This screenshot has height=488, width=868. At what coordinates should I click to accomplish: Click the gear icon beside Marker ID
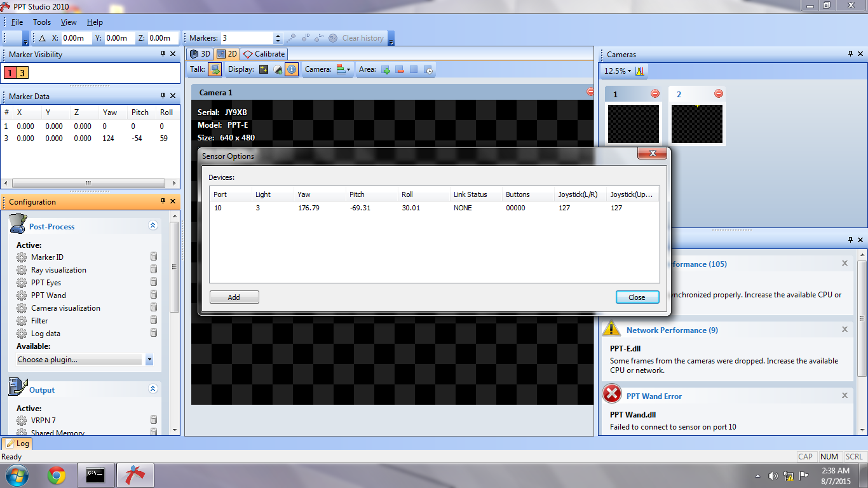22,257
